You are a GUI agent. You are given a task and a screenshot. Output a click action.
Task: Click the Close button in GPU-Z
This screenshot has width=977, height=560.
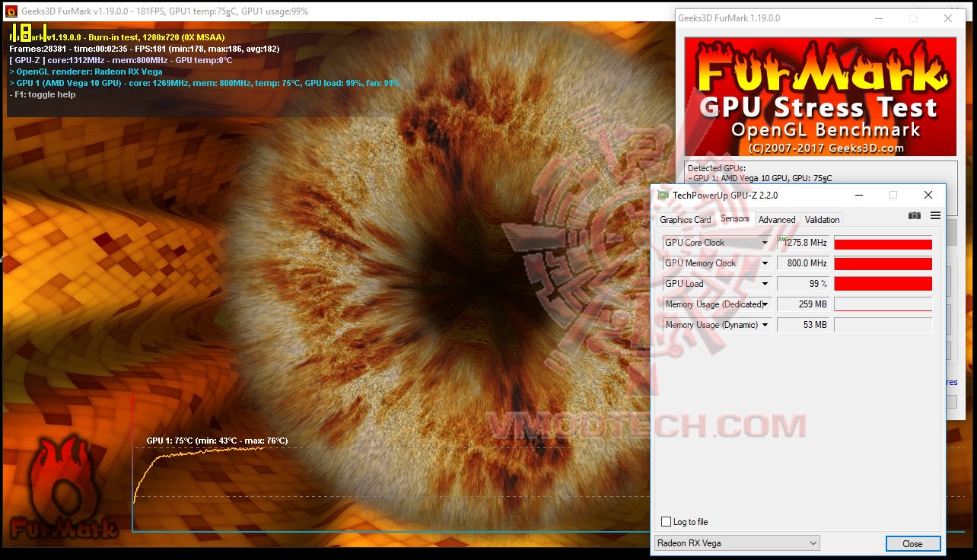[913, 544]
